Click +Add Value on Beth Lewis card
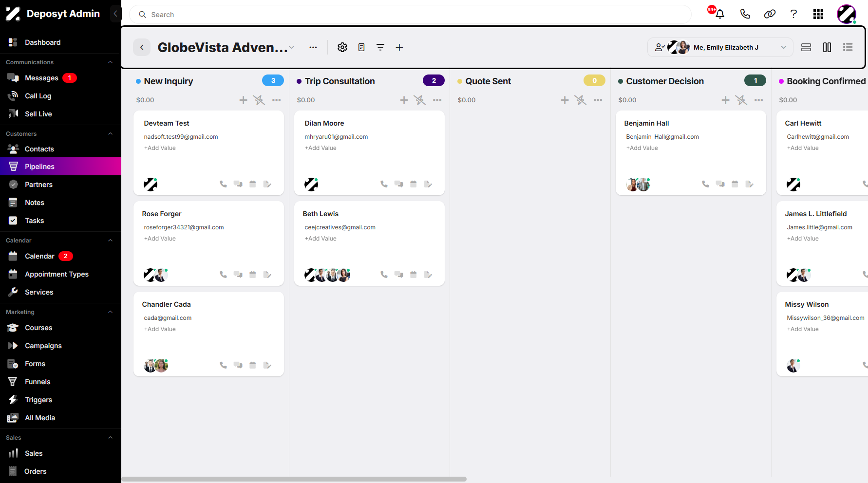 [x=321, y=239]
